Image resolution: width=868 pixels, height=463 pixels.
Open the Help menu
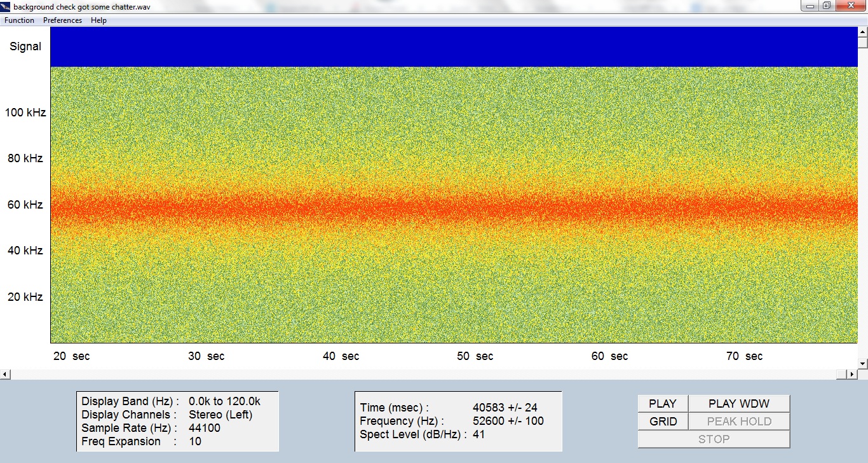coord(98,20)
